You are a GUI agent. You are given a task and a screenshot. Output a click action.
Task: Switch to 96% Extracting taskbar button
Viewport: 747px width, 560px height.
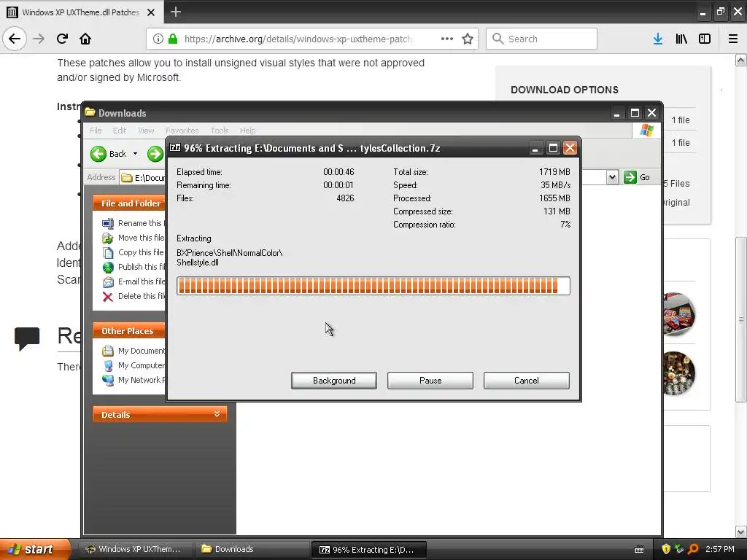(368, 550)
